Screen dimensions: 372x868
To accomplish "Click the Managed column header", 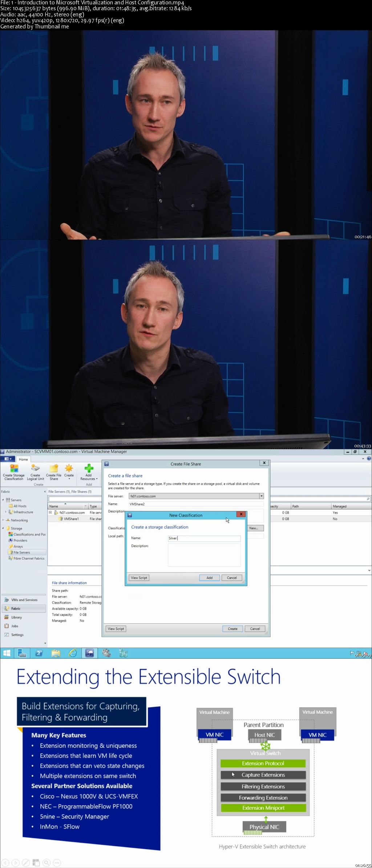I will pyautogui.click(x=351, y=506).
